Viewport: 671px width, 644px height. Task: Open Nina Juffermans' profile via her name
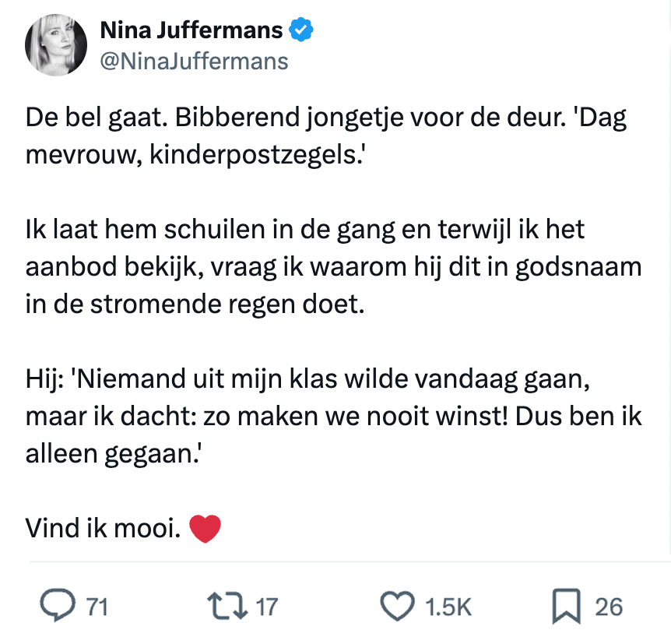[x=188, y=29]
